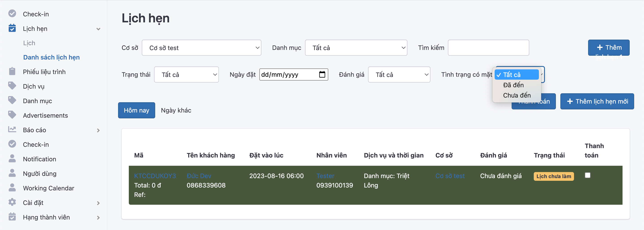Choose Chưa đến from the open list
This screenshot has height=230, width=644.
pos(517,95)
